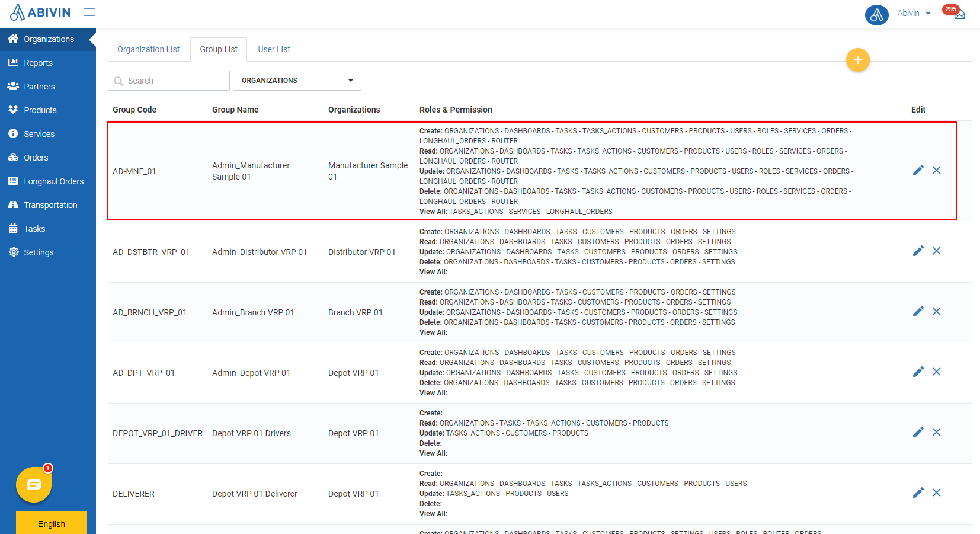980x534 pixels.
Task: Edit the DELIVERER group with the pencil icon
Action: (918, 493)
